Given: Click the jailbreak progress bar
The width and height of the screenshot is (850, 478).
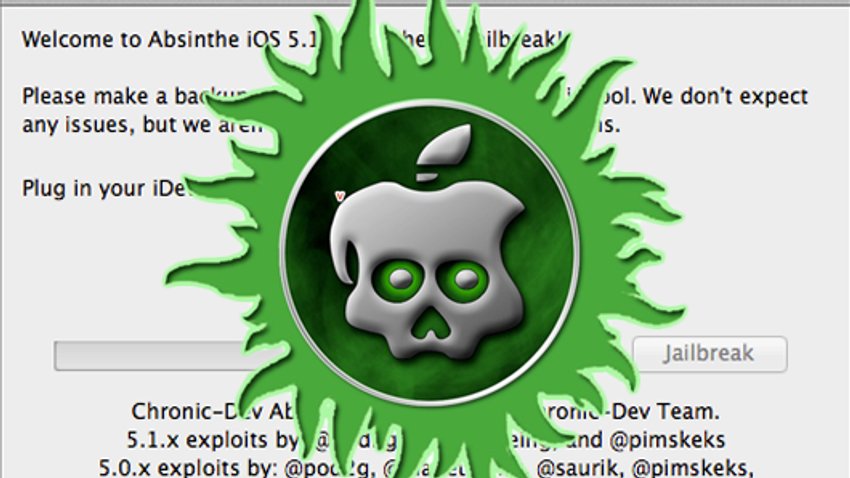Looking at the screenshot, I should (157, 356).
